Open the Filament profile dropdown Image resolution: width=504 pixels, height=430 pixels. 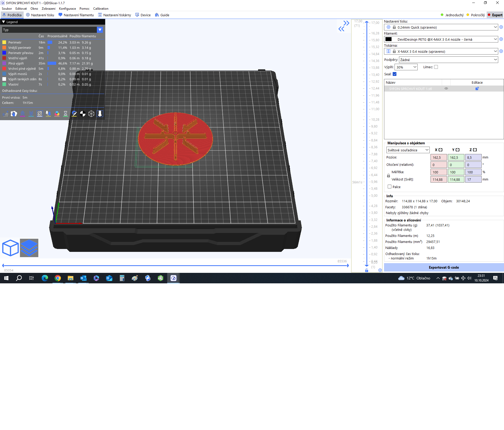(441, 39)
